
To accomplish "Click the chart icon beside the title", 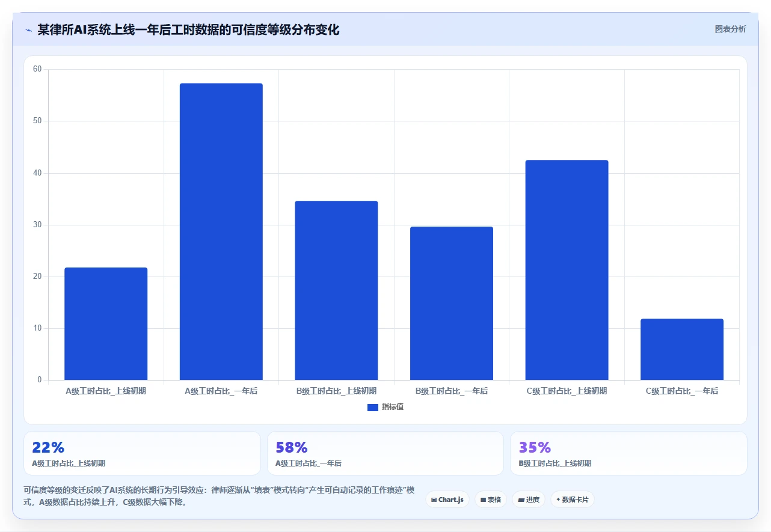I will [28, 30].
